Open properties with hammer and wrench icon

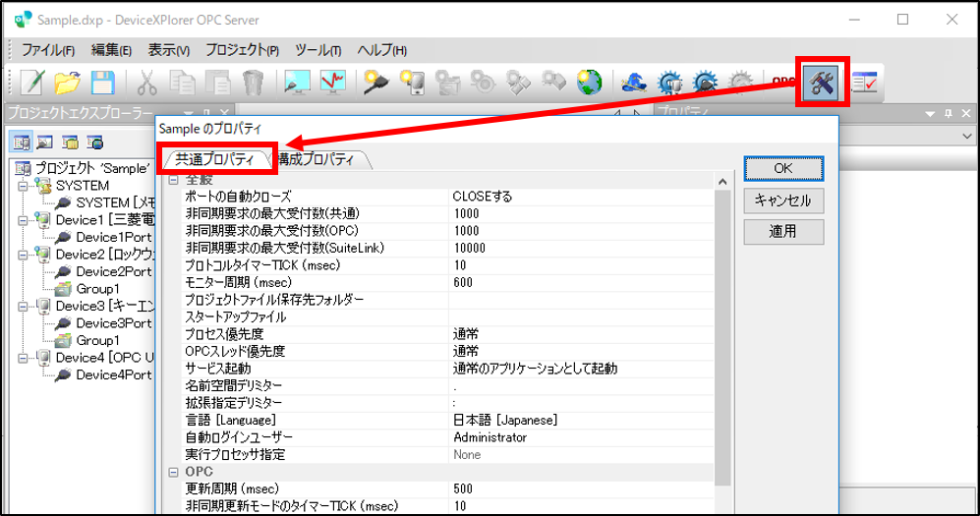pos(819,84)
